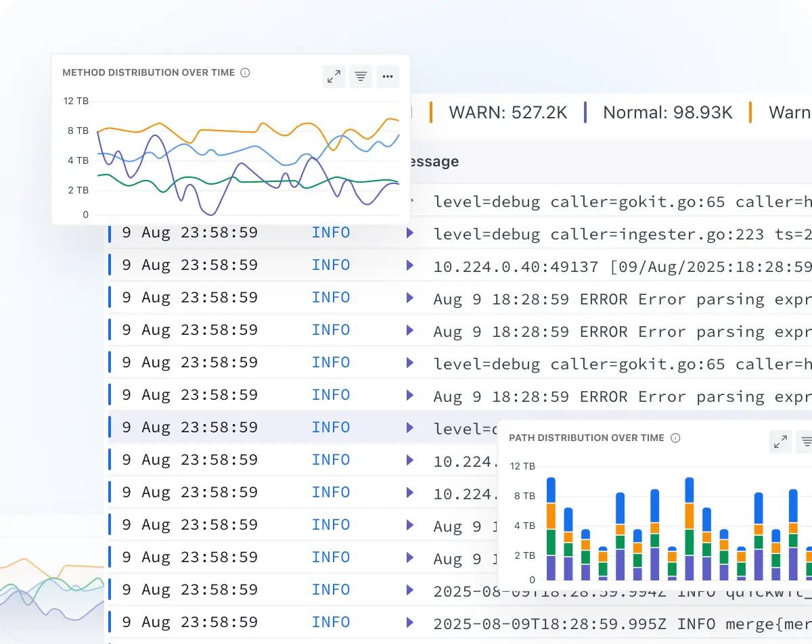Open filter options in Method Distribution panel
The height and width of the screenshot is (644, 812).
point(361,77)
